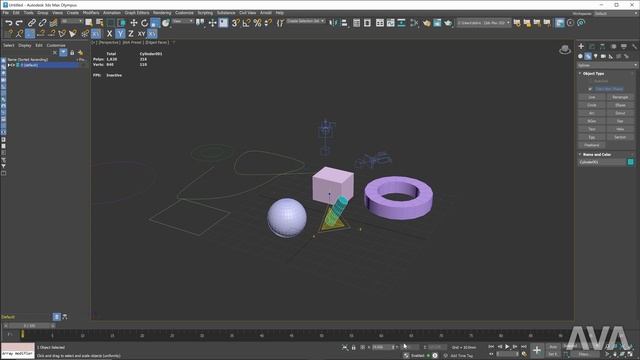
Task: Restrict transform to X axis
Action: pos(109,34)
